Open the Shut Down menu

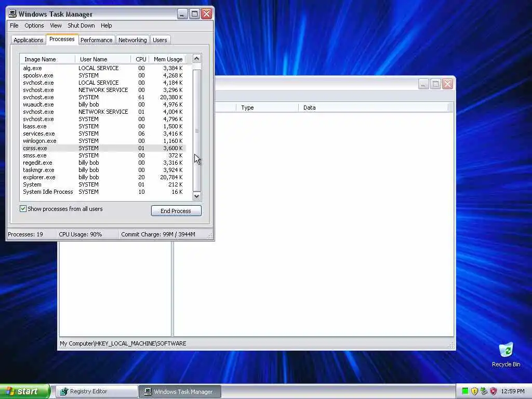point(81,25)
